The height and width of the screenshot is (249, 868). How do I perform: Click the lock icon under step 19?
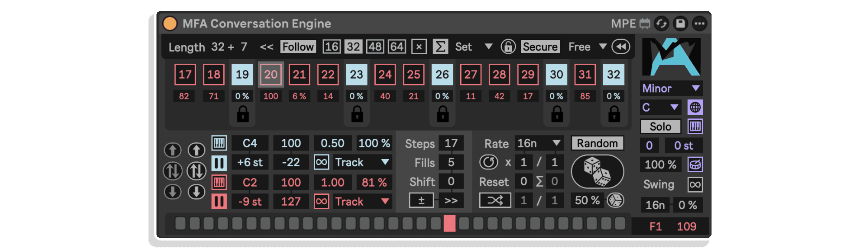click(x=243, y=114)
